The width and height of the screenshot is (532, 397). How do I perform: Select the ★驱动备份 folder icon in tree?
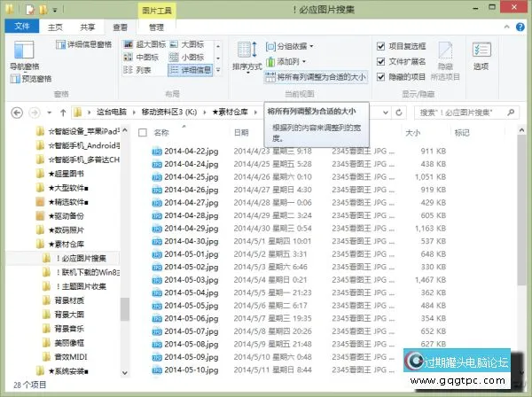[40, 216]
